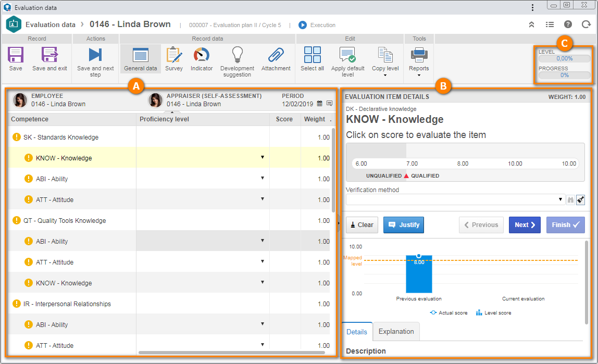Click the Clear button
This screenshot has width=598, height=364.
(362, 225)
